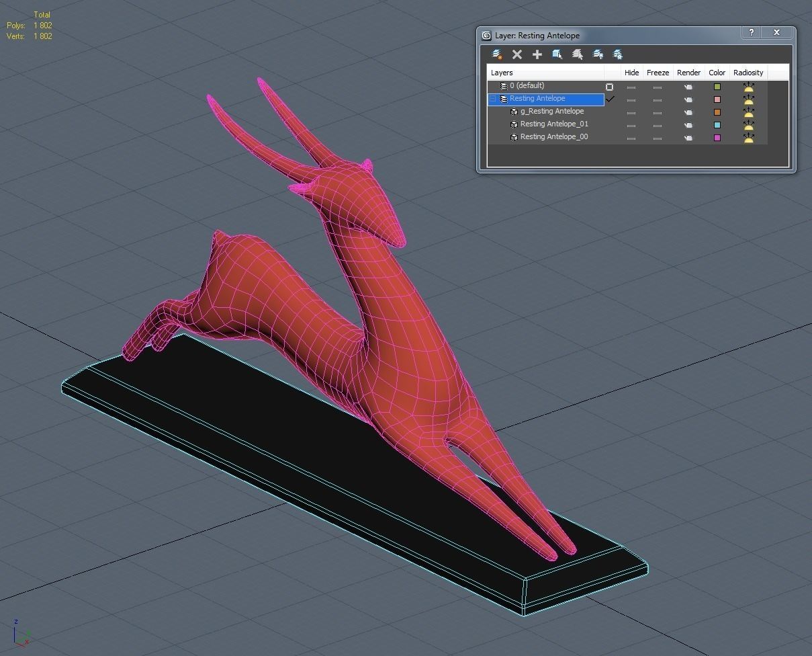This screenshot has width=812, height=656.
Task: Toggle Render teapot for Resting Antelope layer
Action: click(x=688, y=100)
